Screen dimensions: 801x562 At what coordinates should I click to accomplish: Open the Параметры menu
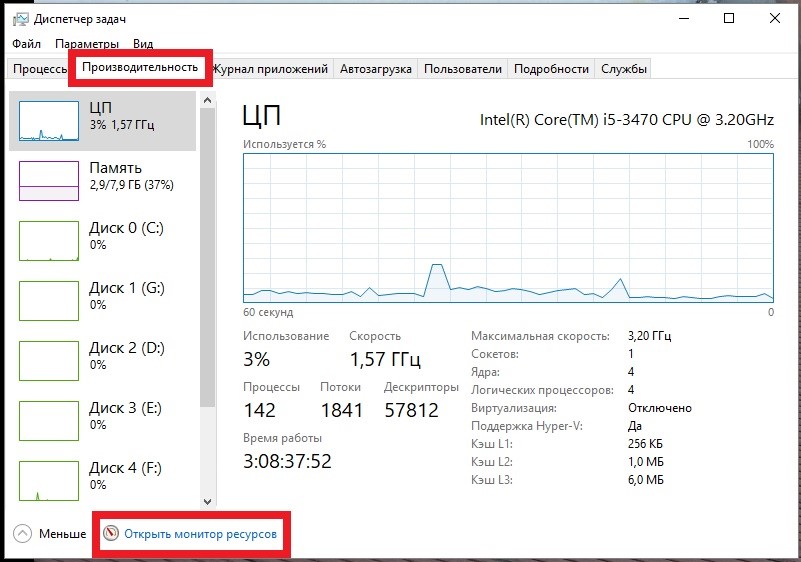(x=87, y=44)
